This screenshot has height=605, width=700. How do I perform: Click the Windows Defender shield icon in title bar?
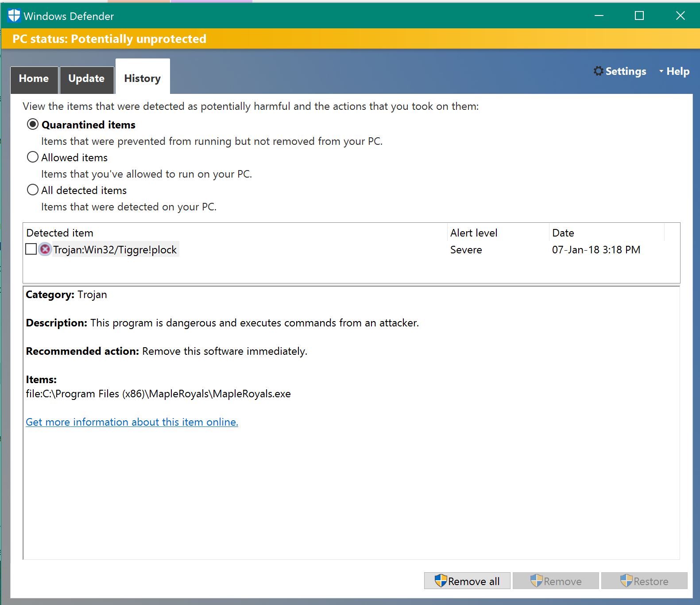pyautogui.click(x=14, y=16)
